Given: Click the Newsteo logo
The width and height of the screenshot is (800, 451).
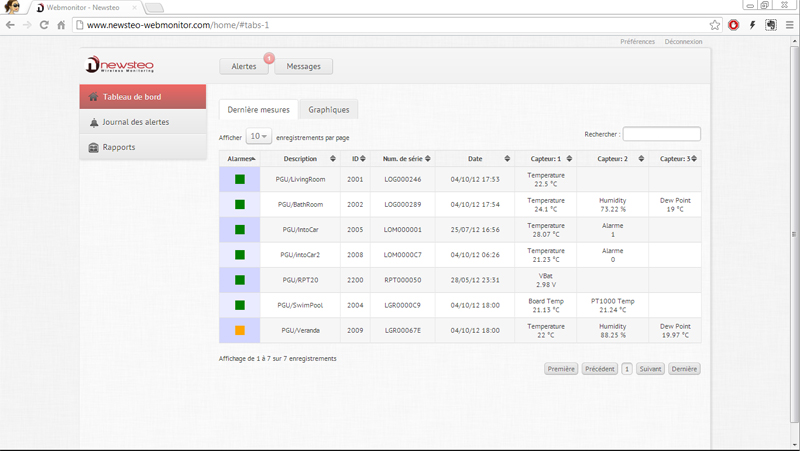Looking at the screenshot, I should pos(119,65).
